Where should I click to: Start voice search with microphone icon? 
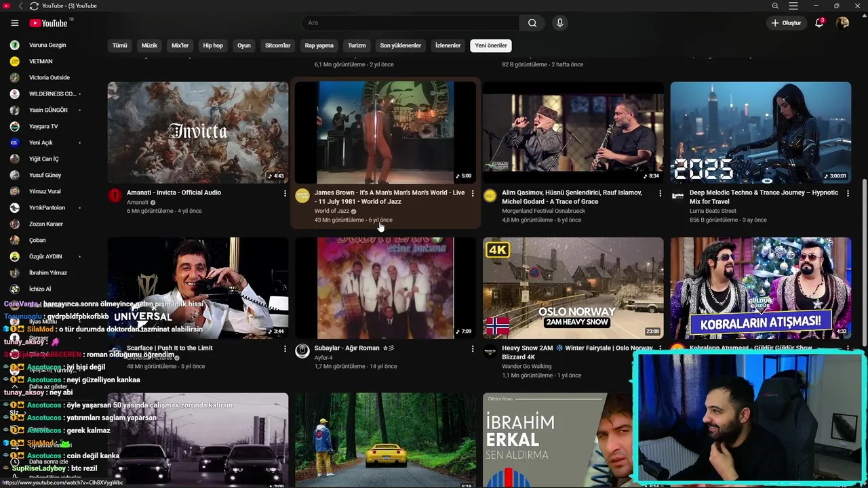pos(559,23)
